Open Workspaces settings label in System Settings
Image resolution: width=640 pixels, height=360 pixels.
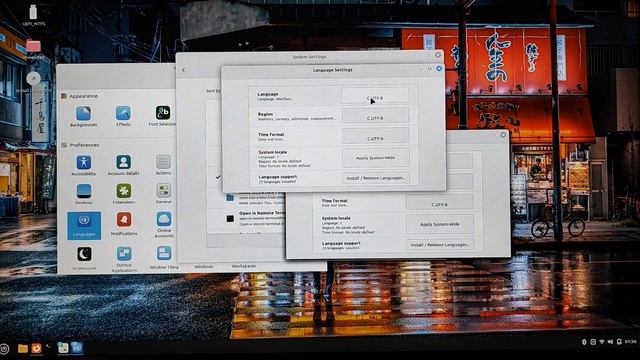click(244, 266)
